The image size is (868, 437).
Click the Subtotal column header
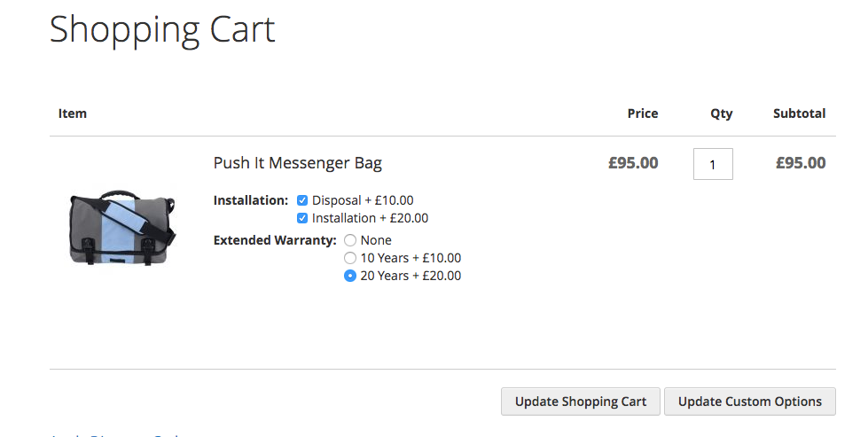pyautogui.click(x=799, y=113)
